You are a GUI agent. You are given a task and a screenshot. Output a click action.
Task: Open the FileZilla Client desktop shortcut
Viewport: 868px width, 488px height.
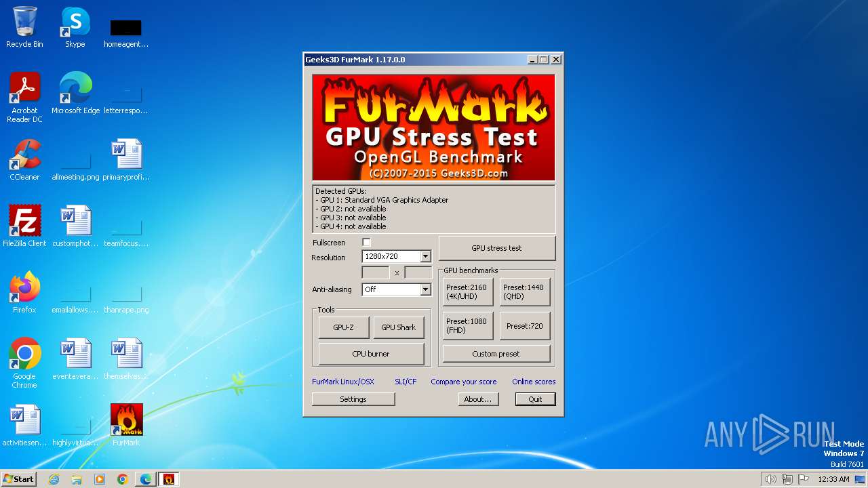coord(24,226)
